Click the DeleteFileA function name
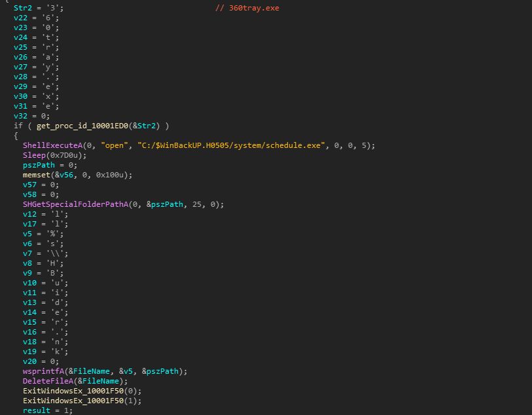This screenshot has height=415, width=532. 48,382
